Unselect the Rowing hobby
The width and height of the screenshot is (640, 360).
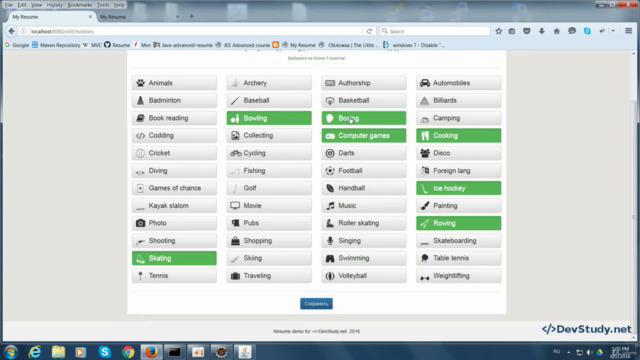[458, 223]
